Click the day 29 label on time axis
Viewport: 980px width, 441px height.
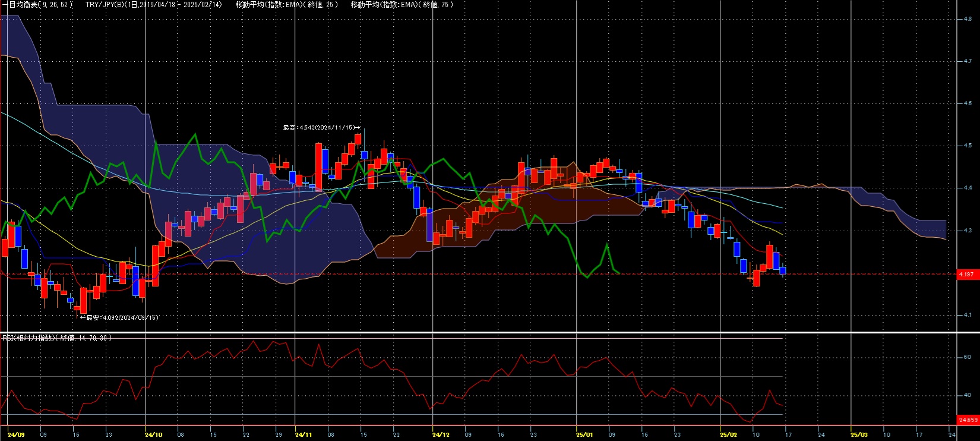tap(279, 435)
